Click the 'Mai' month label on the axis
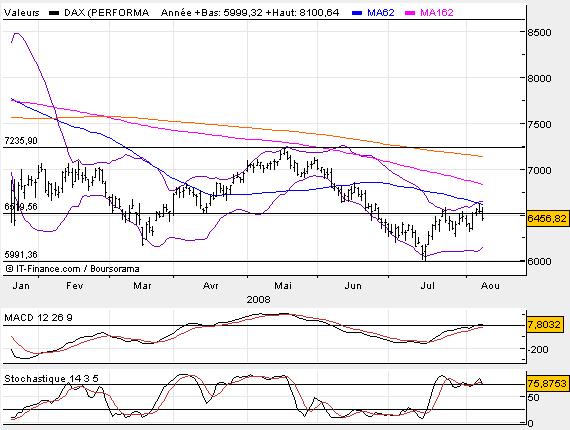 point(283,286)
